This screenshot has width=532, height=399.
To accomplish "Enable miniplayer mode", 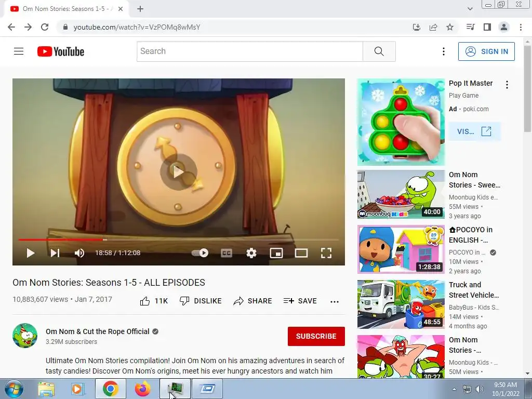I will tap(276, 253).
